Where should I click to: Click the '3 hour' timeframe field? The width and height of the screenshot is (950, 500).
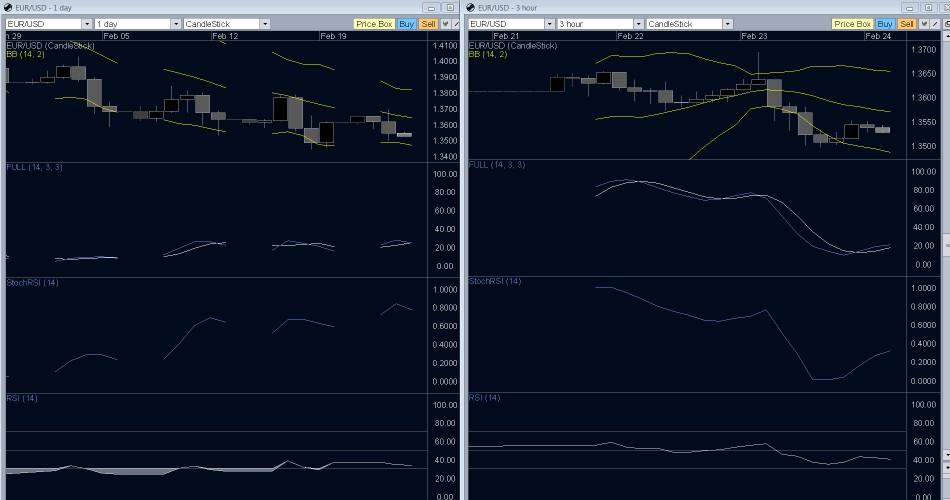pos(596,24)
